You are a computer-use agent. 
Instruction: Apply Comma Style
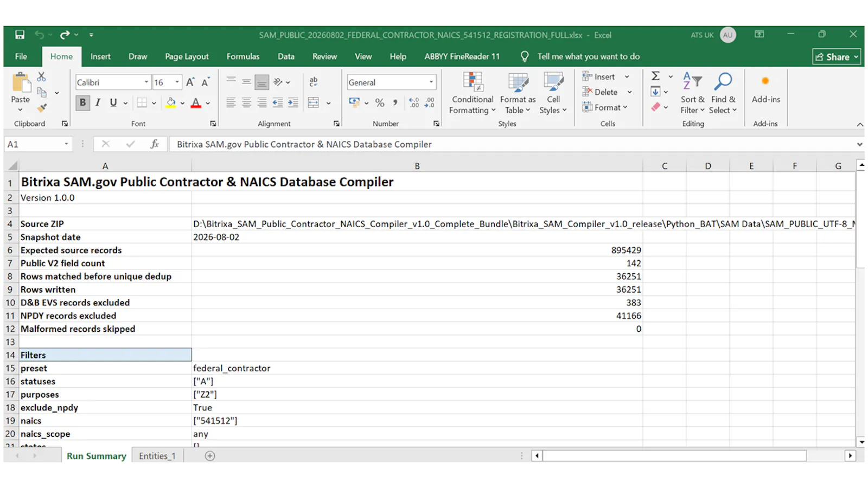(395, 102)
